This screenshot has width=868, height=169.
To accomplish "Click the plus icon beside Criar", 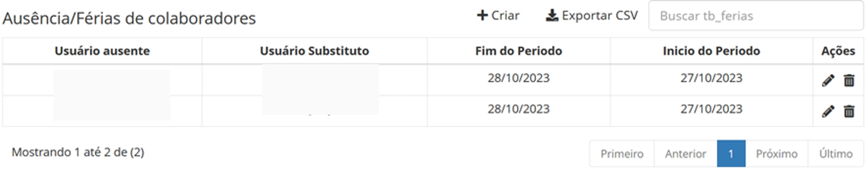I will pyautogui.click(x=482, y=15).
